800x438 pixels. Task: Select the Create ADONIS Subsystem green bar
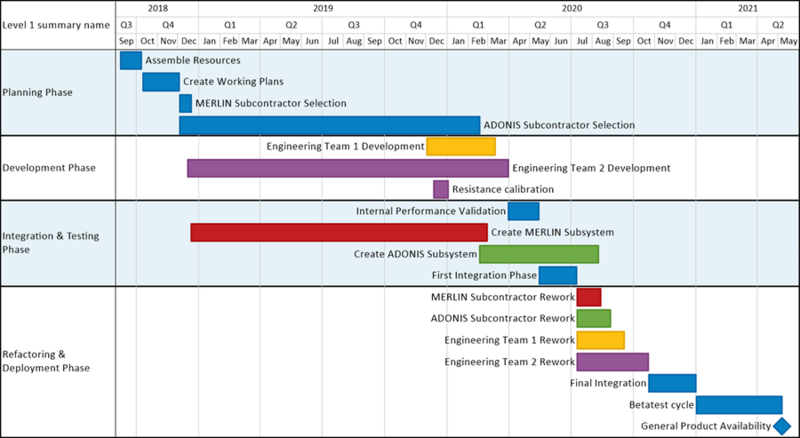coord(539,254)
